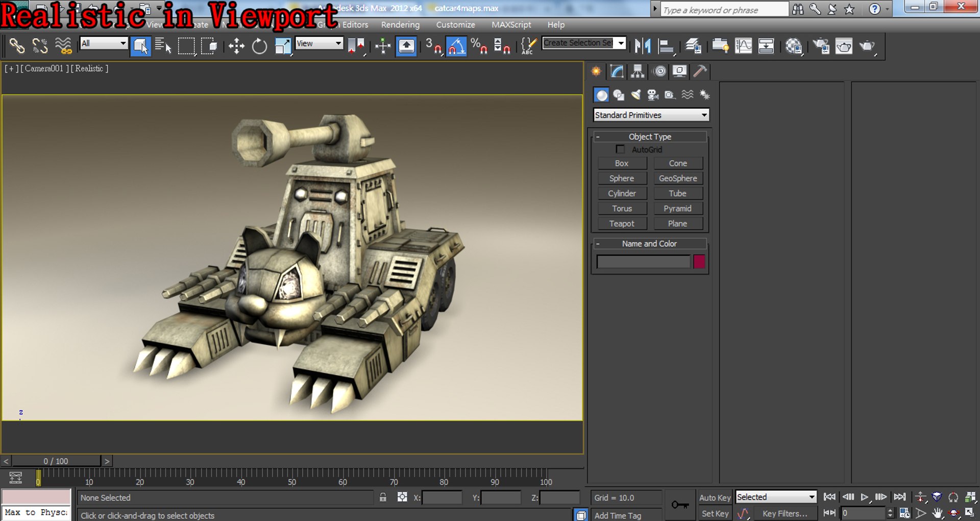Open Select by Name dialog
Image resolution: width=980 pixels, height=521 pixels.
click(x=163, y=46)
